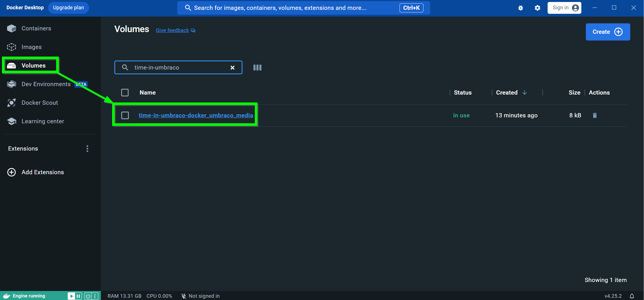Screen dimensions: 644x300
Task: Click the feedback speech-bubble icon
Action: pos(193,30)
